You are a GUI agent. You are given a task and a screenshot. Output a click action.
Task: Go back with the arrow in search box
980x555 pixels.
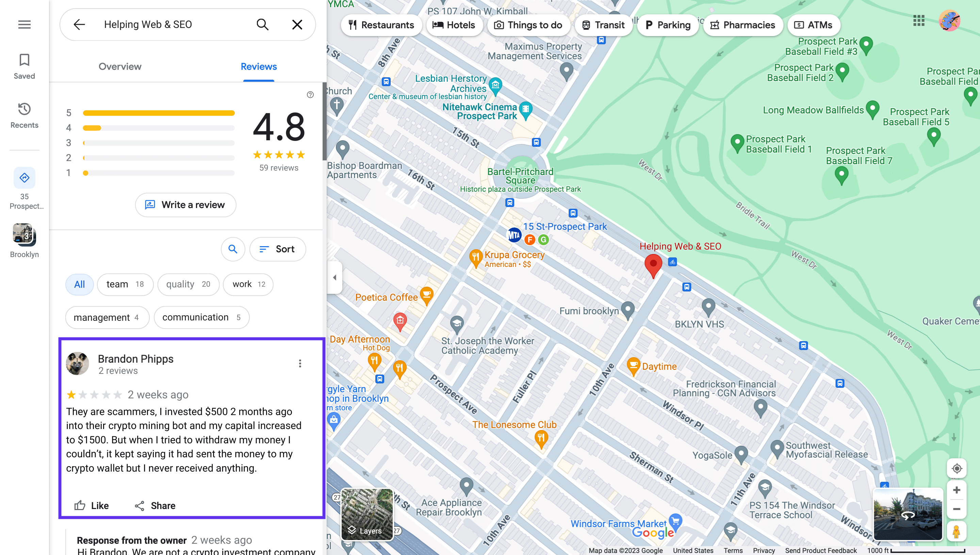tap(79, 25)
